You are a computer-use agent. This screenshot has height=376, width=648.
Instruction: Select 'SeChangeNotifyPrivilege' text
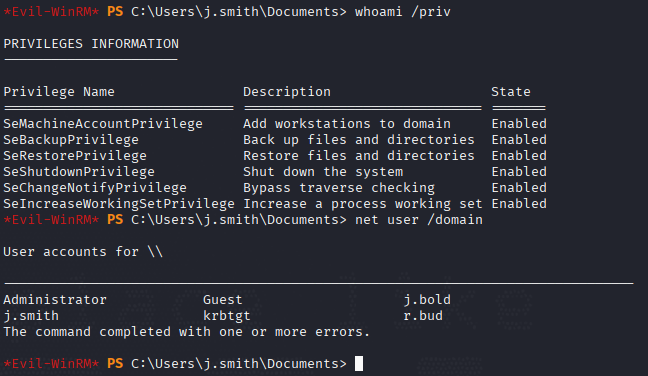(x=95, y=188)
